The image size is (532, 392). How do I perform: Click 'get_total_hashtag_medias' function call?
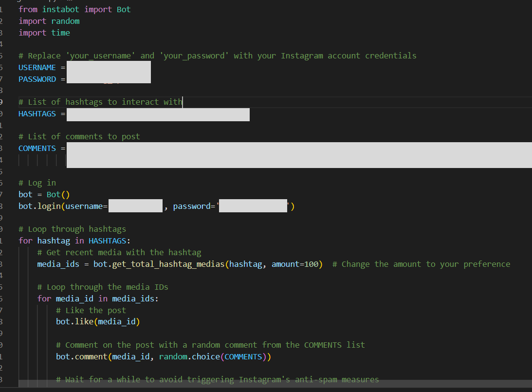click(x=168, y=264)
